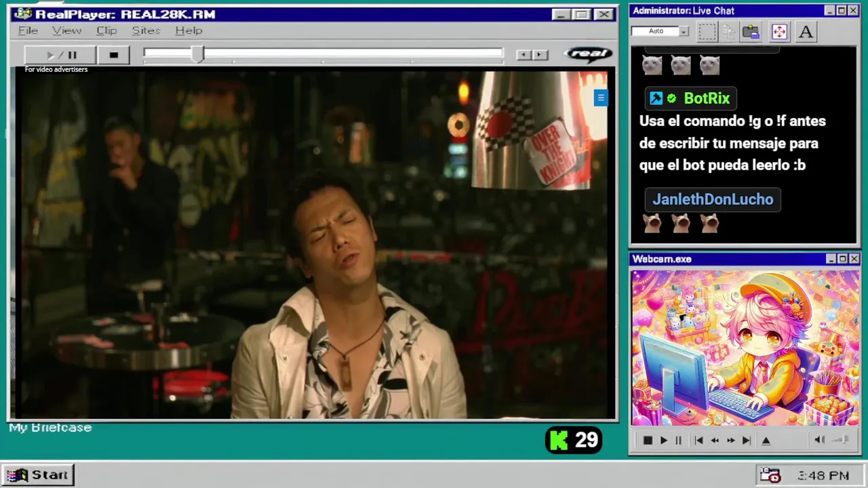The width and height of the screenshot is (868, 488).
Task: Select the dashed Mark selection tool in Live Chat
Action: [707, 31]
